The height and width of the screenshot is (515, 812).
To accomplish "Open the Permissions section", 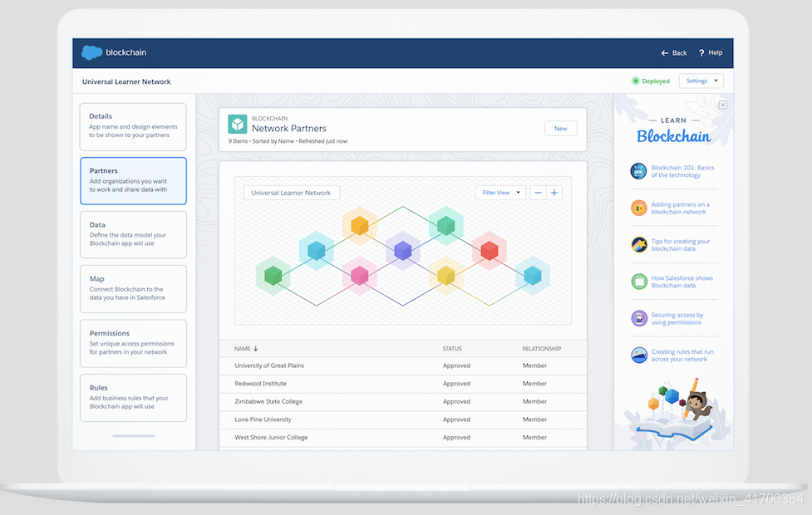I will tap(133, 343).
